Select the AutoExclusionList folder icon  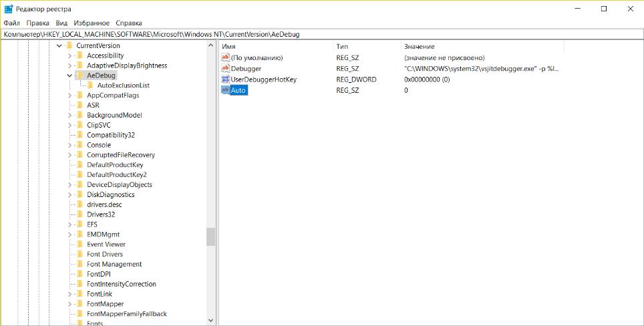click(x=90, y=86)
